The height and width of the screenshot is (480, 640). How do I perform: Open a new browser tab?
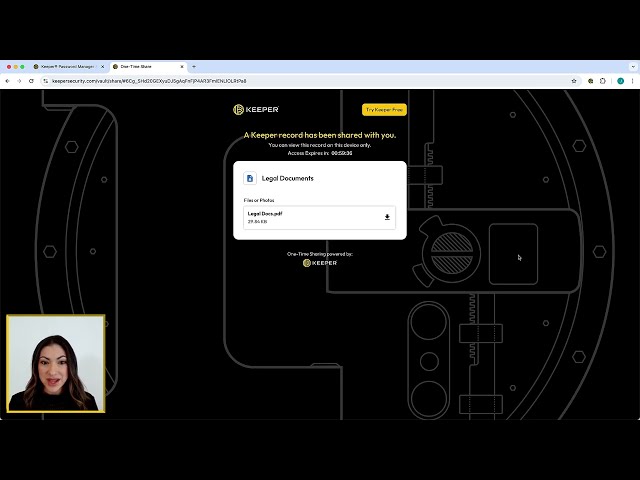point(194,67)
